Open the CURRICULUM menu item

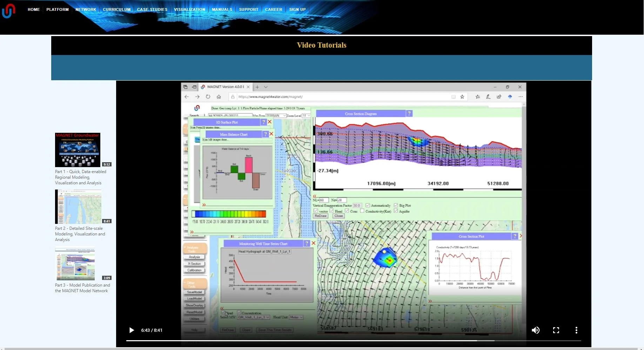coord(116,9)
